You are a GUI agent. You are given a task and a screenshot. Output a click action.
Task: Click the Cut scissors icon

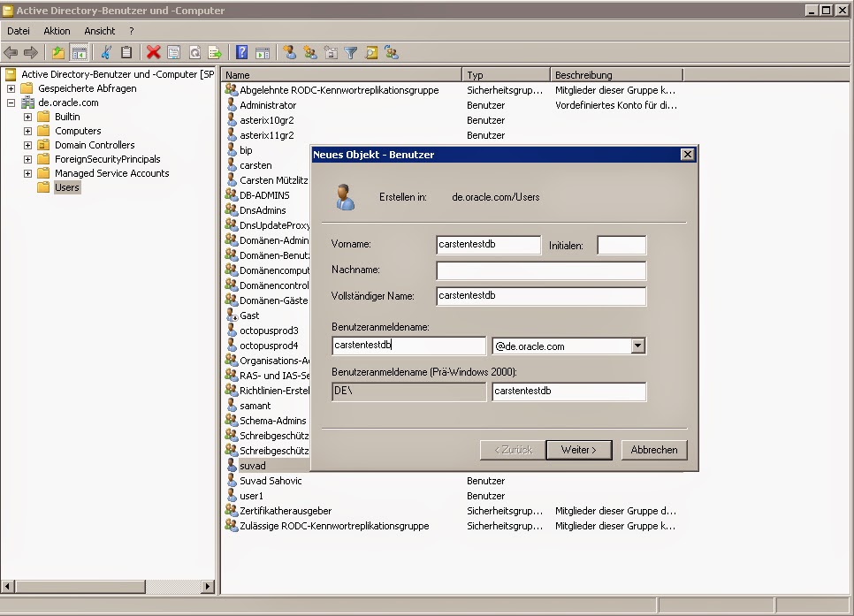[x=106, y=53]
